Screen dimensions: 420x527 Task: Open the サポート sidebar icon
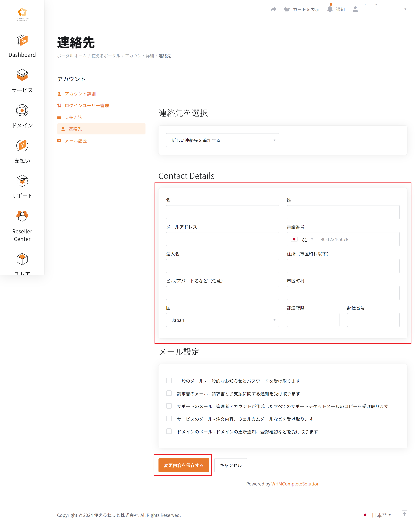click(22, 181)
